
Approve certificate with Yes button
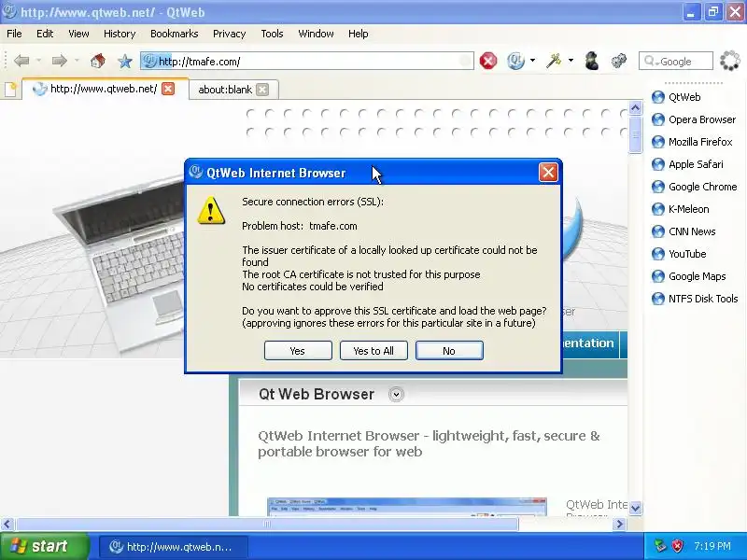[298, 351]
